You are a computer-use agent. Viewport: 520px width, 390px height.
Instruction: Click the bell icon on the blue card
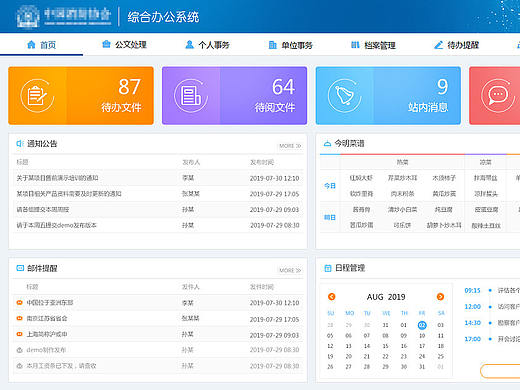(x=344, y=96)
